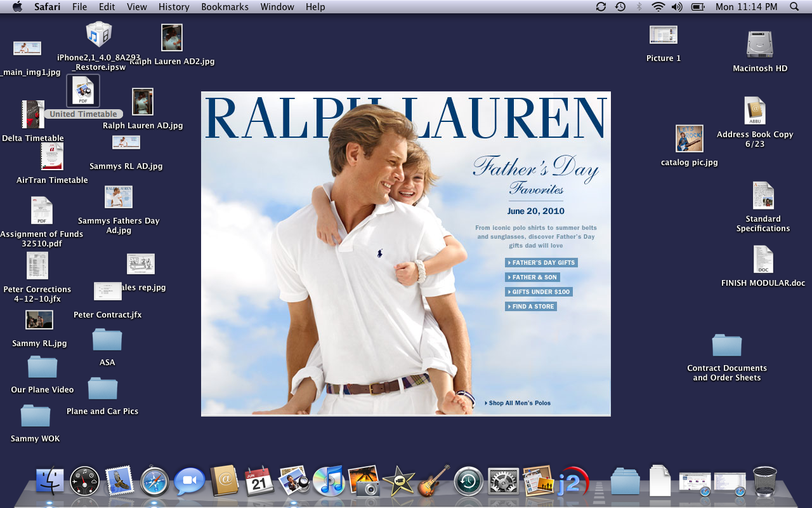Select the iPhone Restore.ipsw file icon
Screen dimensions: 812x508
tap(98, 34)
